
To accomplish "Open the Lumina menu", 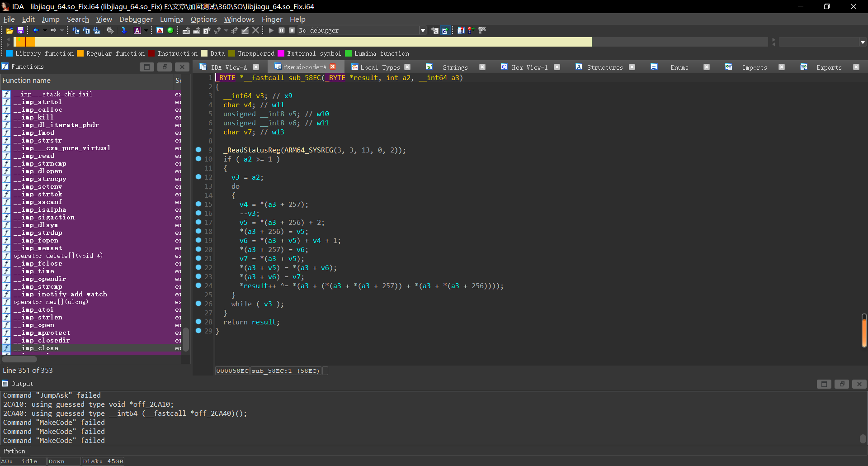I will tap(172, 19).
